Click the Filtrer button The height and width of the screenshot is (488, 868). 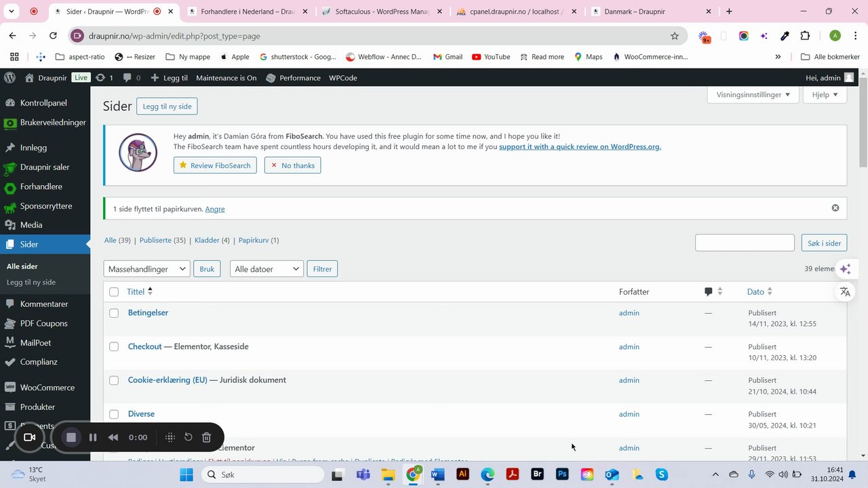322,269
